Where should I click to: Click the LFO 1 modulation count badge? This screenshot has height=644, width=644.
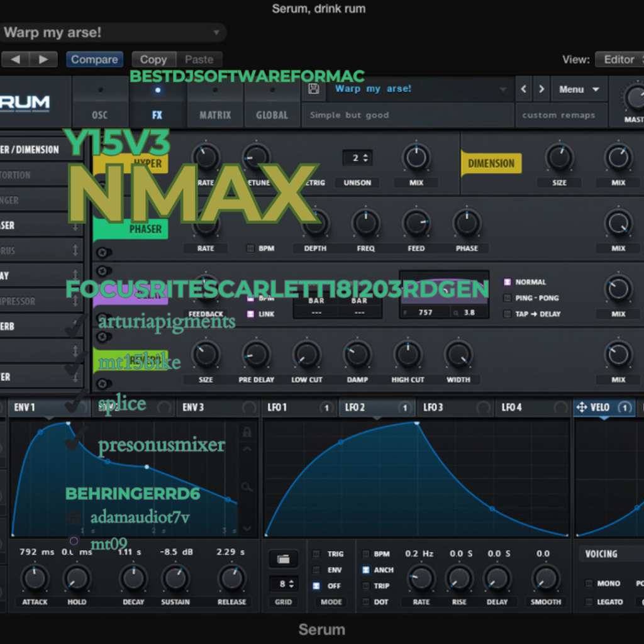(326, 408)
